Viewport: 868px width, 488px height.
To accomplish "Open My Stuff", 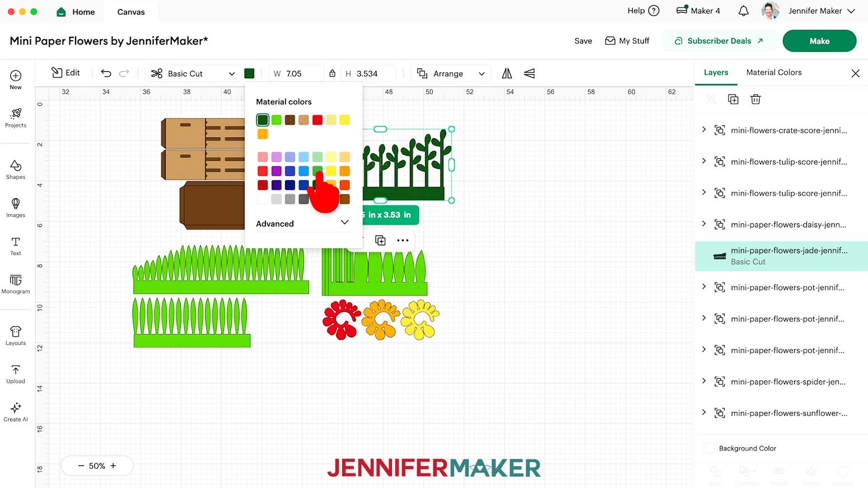I will [627, 41].
